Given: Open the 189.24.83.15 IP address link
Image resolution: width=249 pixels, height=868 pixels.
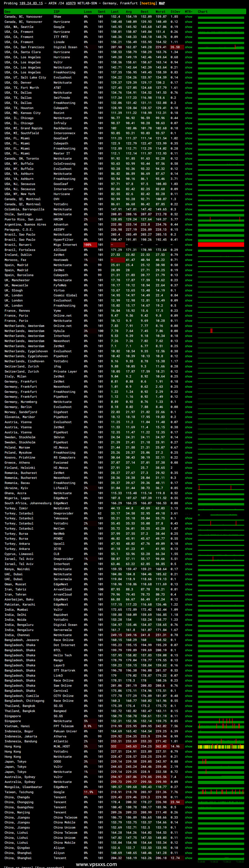Looking at the screenshot, I should (31, 3).
